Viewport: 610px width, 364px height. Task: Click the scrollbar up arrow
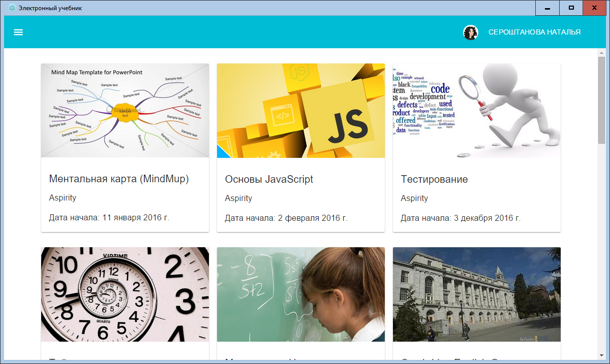[x=602, y=52]
